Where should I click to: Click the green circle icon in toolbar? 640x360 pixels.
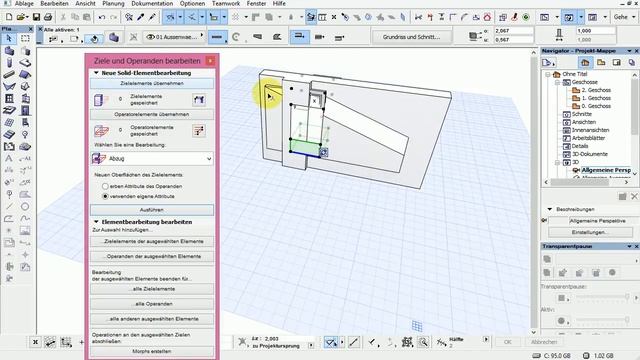click(x=526, y=17)
